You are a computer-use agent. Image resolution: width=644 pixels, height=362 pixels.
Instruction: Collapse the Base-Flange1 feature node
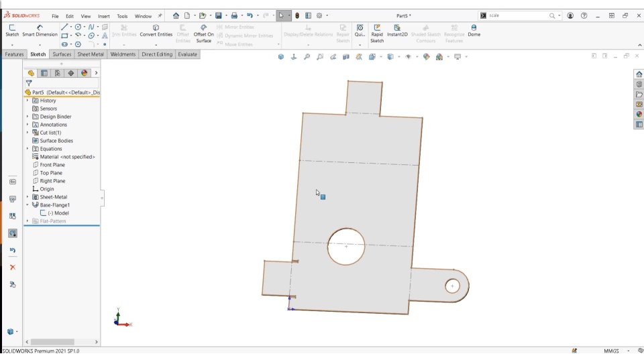coord(28,205)
